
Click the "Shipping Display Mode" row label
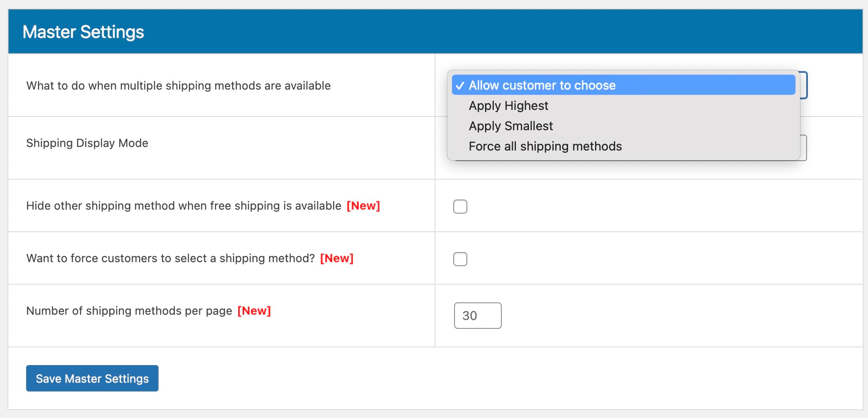[87, 143]
